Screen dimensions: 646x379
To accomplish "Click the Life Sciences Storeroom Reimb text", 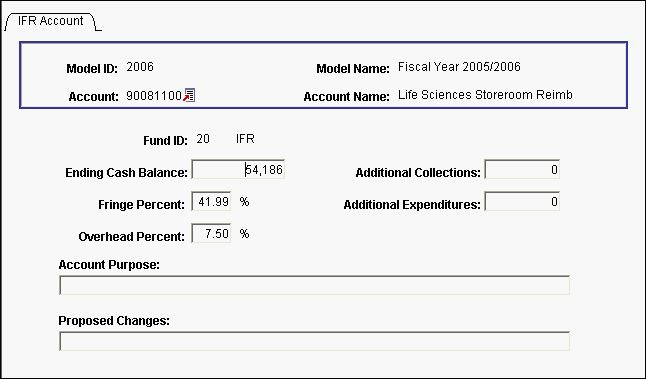I will tap(485, 95).
